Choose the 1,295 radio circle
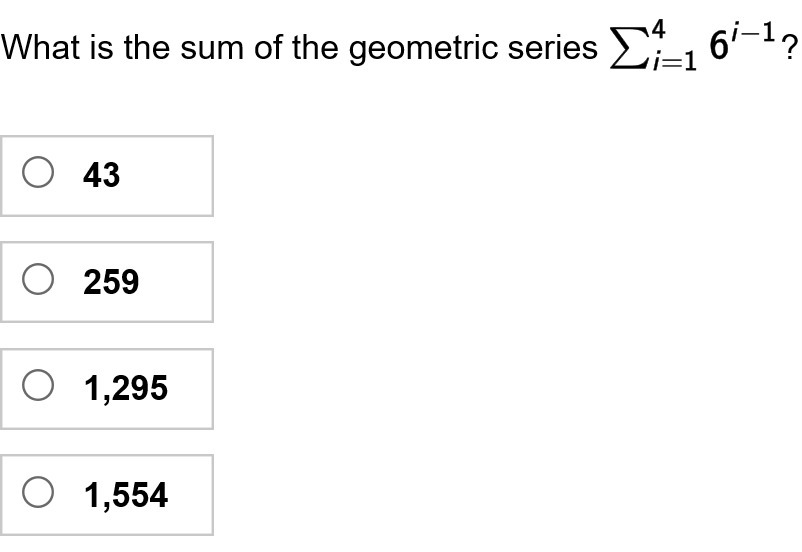 (x=39, y=388)
